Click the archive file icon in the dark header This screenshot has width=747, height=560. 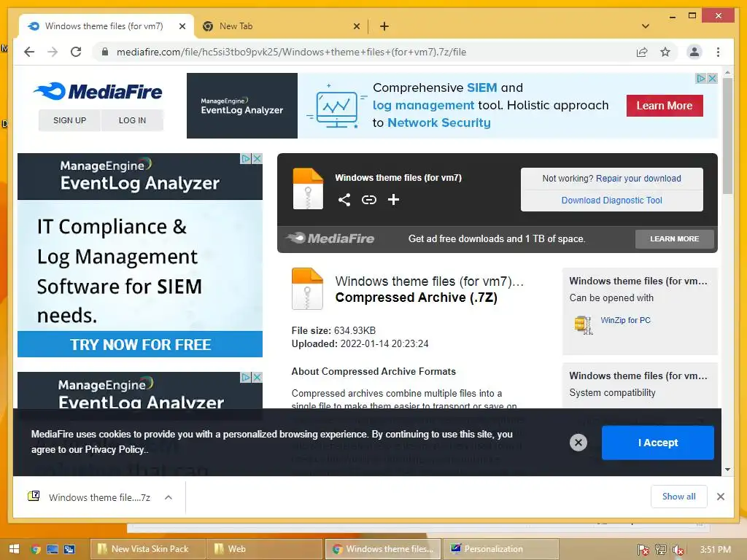[x=308, y=189]
